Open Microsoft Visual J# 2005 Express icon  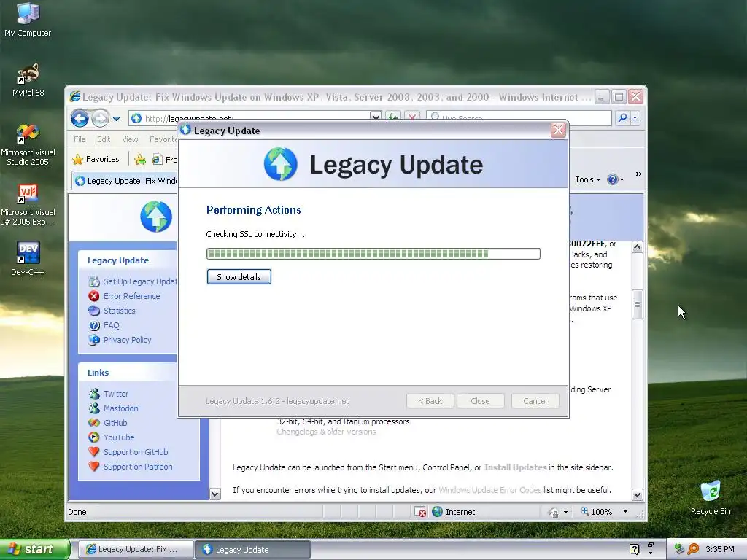[x=28, y=205]
